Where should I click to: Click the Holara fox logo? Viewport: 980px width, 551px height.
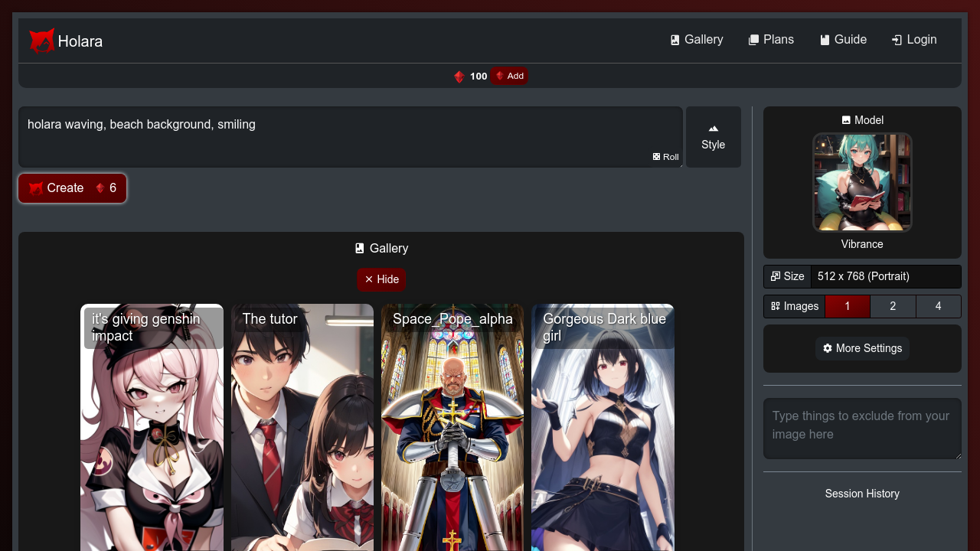click(41, 40)
